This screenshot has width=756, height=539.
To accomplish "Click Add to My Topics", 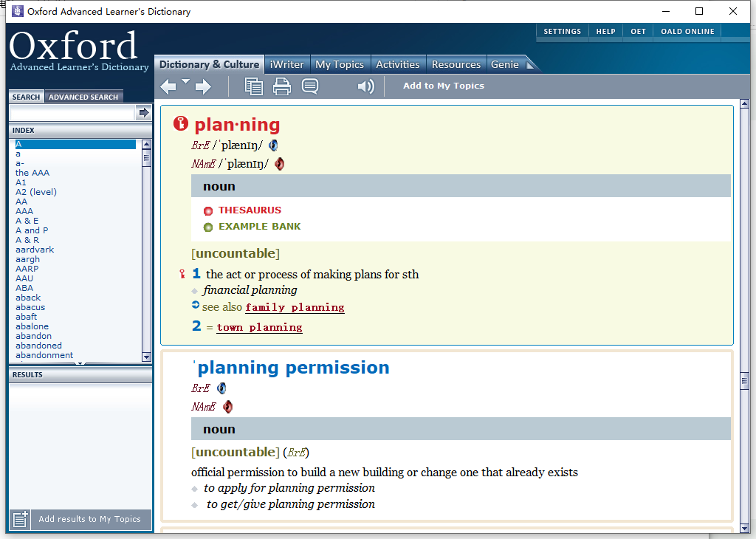I will 444,86.
